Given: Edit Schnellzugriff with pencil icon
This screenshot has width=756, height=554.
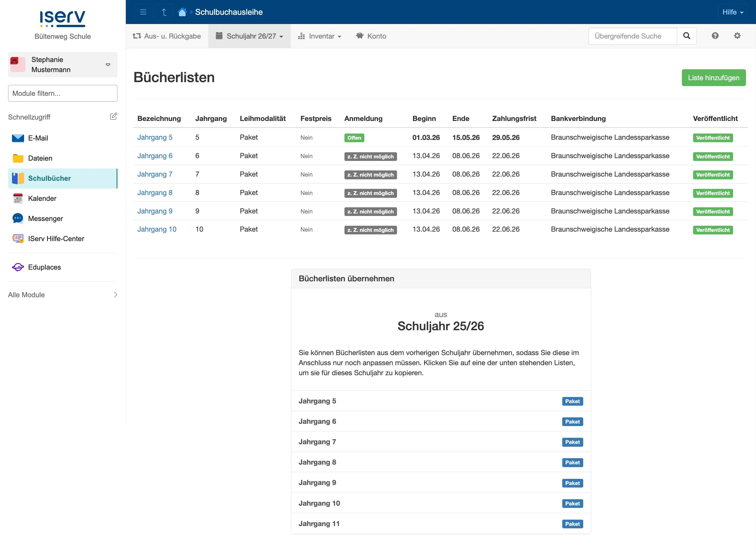Looking at the screenshot, I should (114, 116).
